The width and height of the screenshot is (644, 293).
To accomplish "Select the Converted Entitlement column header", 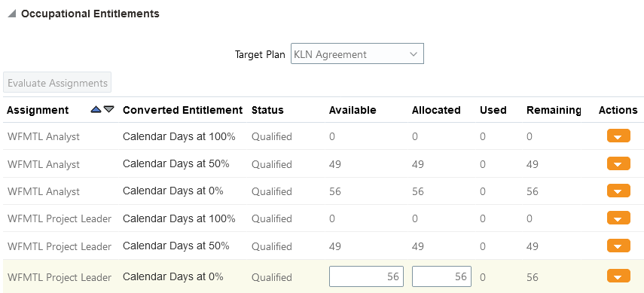I will 183,110.
